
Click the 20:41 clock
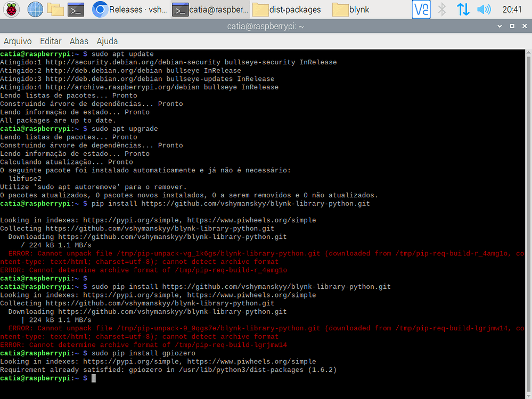point(512,9)
